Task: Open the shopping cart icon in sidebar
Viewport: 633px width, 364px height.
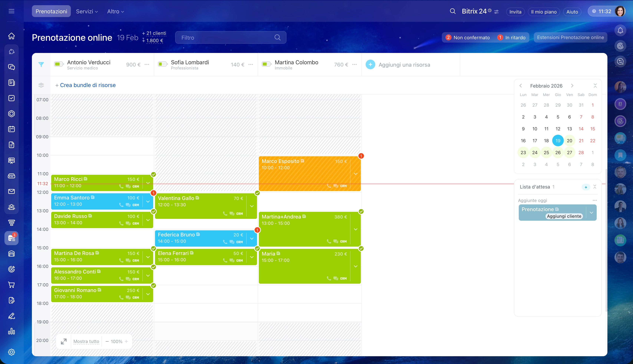Action: click(x=11, y=285)
